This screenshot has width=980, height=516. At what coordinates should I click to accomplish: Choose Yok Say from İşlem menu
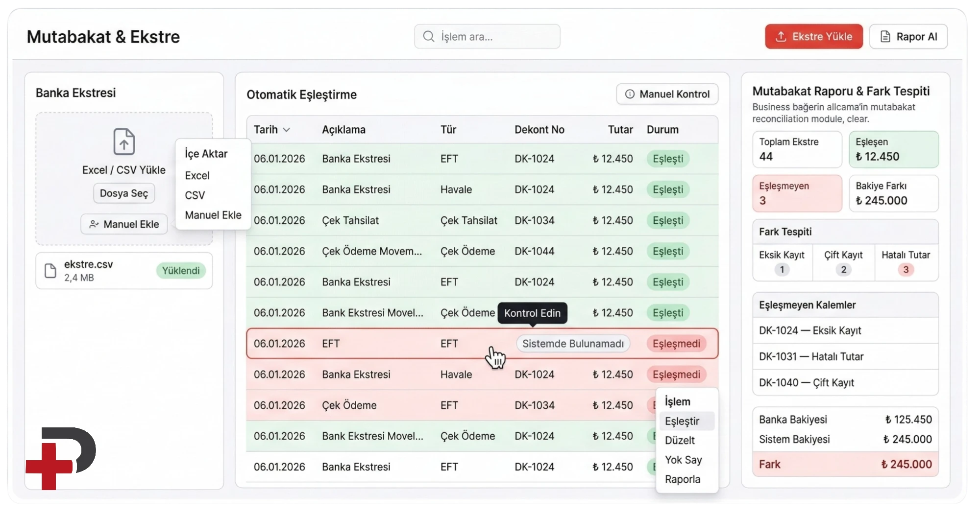pos(683,460)
